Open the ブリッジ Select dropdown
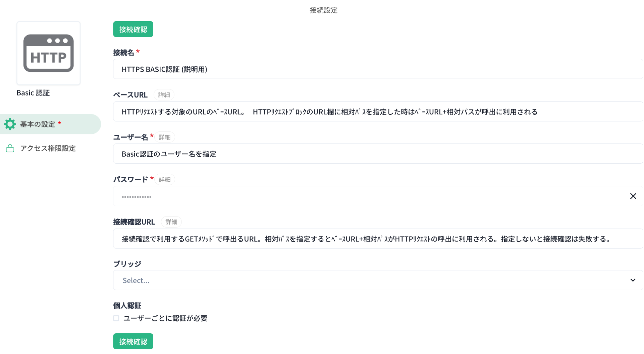Screen dimensions: 644x354 coord(378,280)
